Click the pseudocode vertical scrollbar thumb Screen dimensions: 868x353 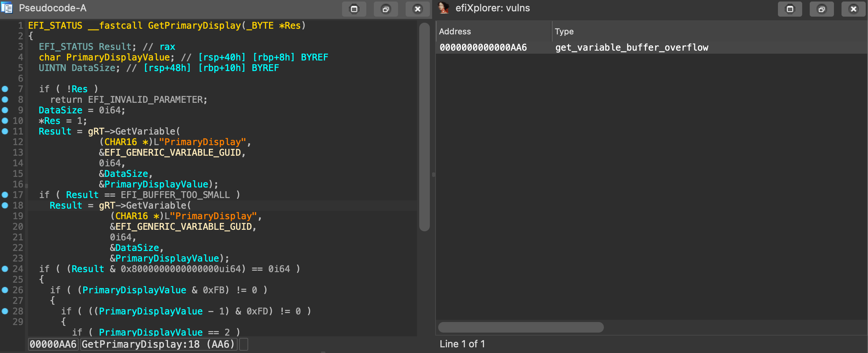tap(424, 127)
